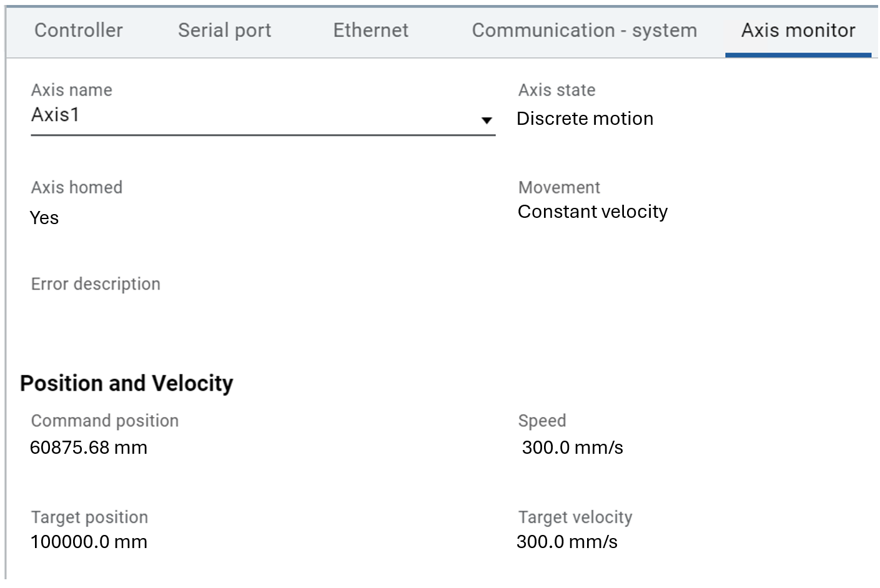880x588 pixels.
Task: Select the Ethernet tab
Action: coord(370,31)
